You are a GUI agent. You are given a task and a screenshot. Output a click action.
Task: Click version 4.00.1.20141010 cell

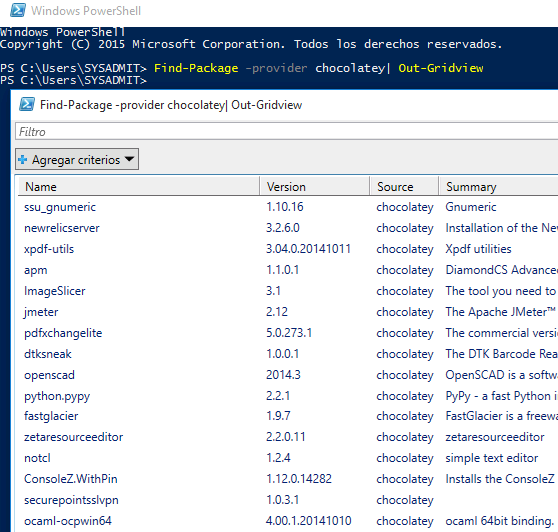tap(309, 521)
